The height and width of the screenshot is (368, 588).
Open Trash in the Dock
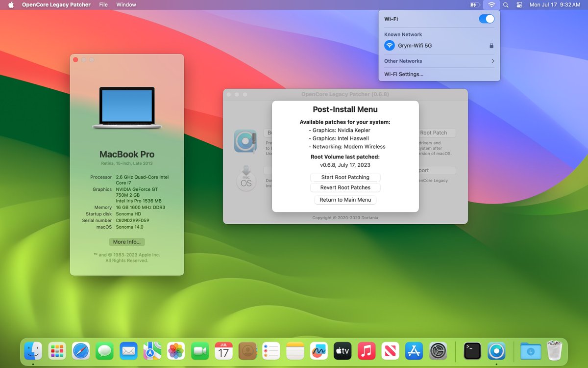[554, 351]
